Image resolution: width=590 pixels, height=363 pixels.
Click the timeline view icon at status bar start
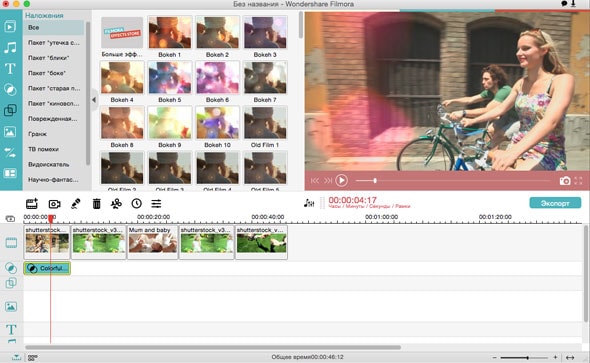(x=16, y=357)
